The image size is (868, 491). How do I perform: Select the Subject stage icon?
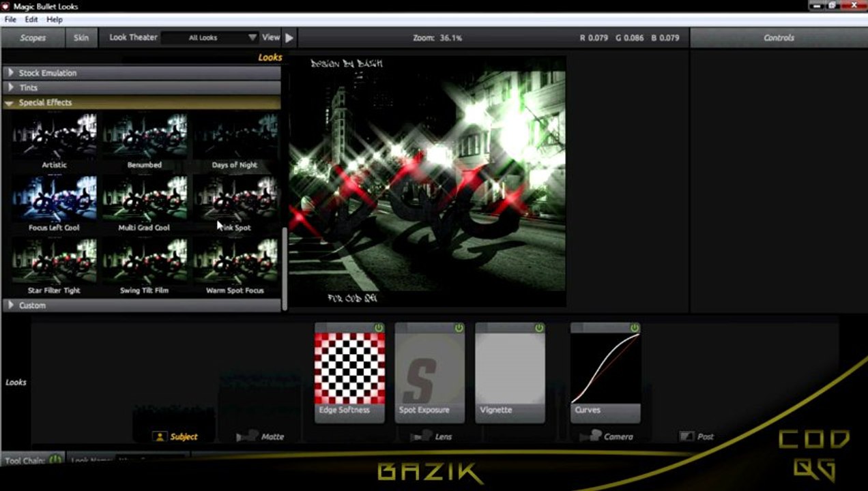(160, 436)
